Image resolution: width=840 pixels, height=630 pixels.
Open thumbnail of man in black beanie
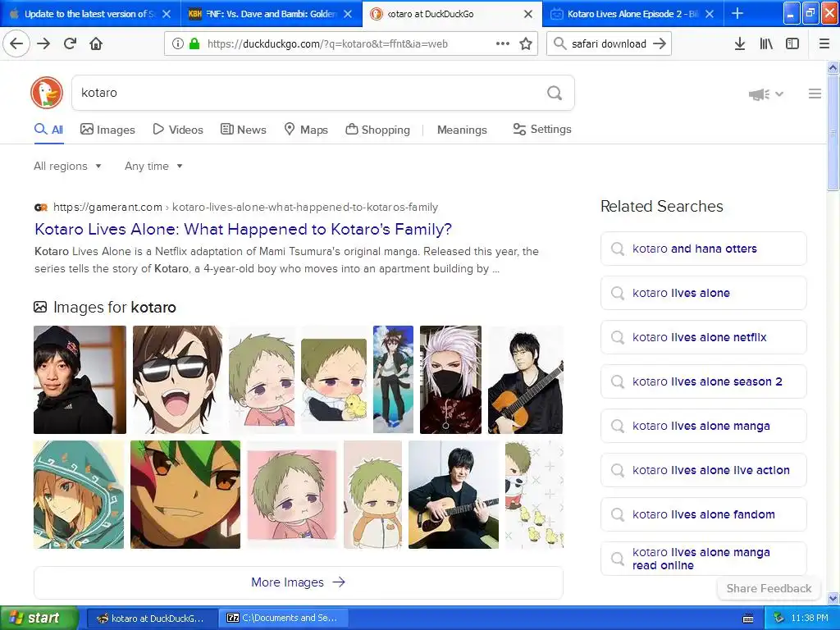pyautogui.click(x=80, y=379)
